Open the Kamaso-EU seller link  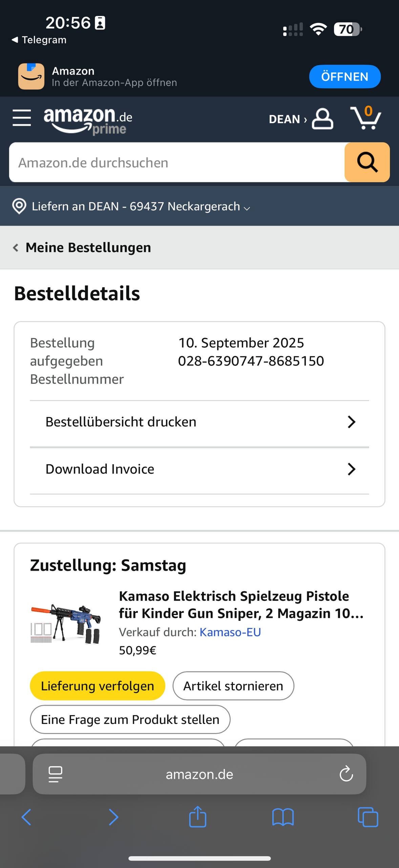230,632
